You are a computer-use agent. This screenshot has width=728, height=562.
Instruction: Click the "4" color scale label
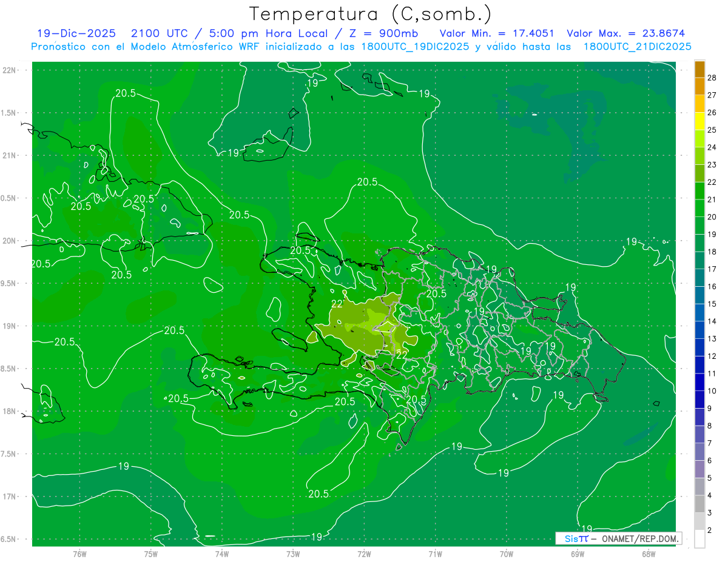pyautogui.click(x=710, y=496)
